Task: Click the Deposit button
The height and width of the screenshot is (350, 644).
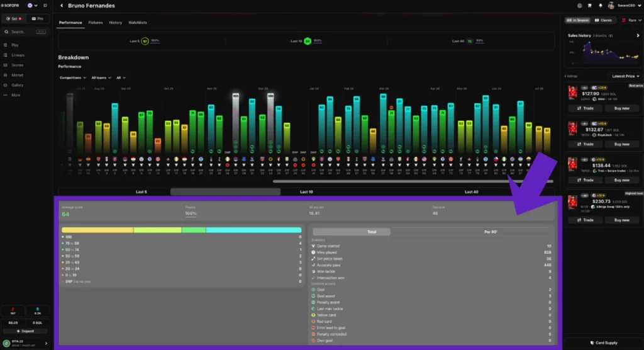Action: 25,331
